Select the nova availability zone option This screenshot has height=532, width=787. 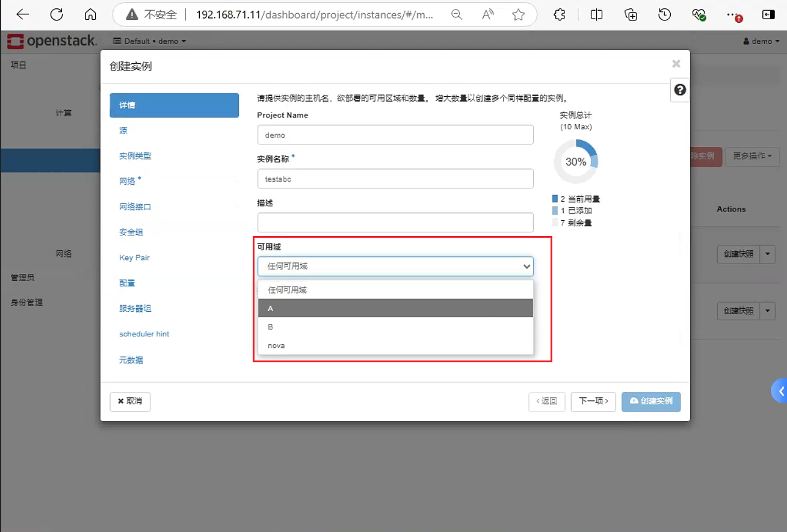pos(395,345)
